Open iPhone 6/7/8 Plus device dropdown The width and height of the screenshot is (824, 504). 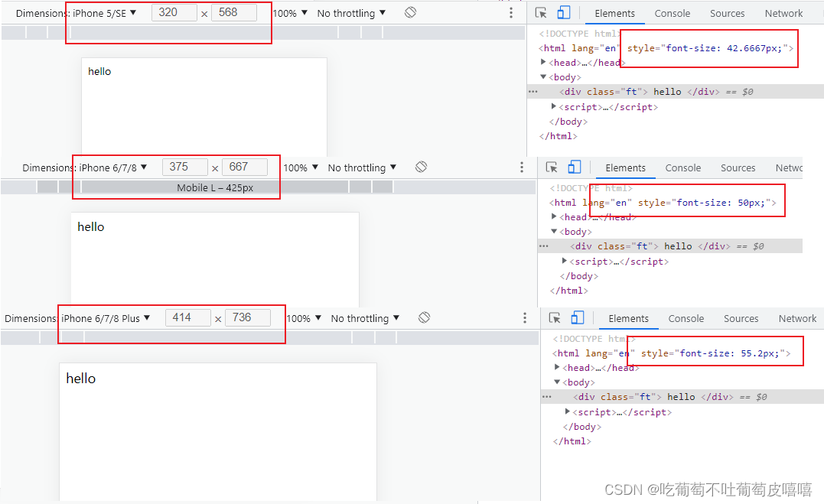[x=106, y=318]
